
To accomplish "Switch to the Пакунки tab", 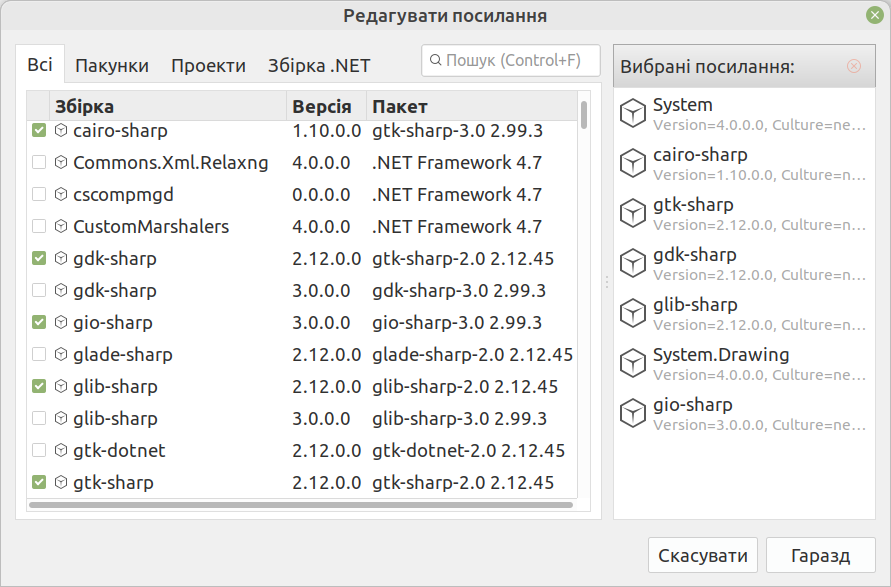I will [112, 65].
